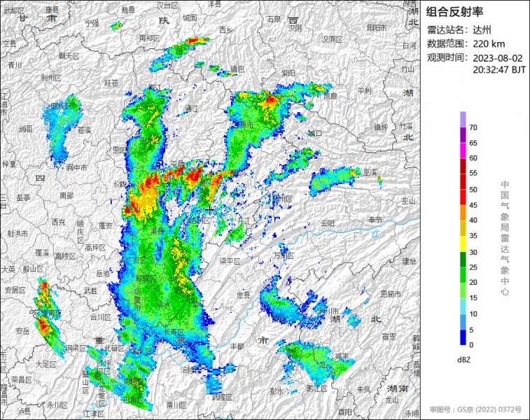Select the magenta 60 dBZ legend color
The image size is (530, 420).
pos(463,150)
